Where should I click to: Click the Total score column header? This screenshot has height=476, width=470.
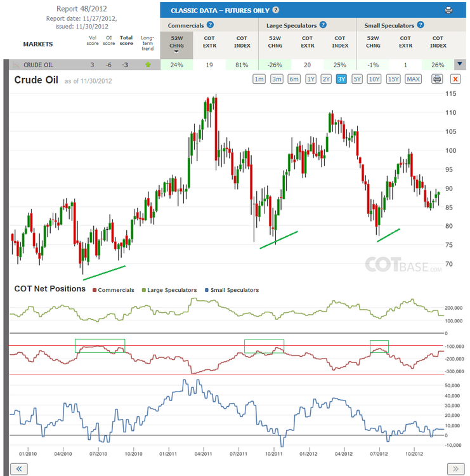point(126,41)
